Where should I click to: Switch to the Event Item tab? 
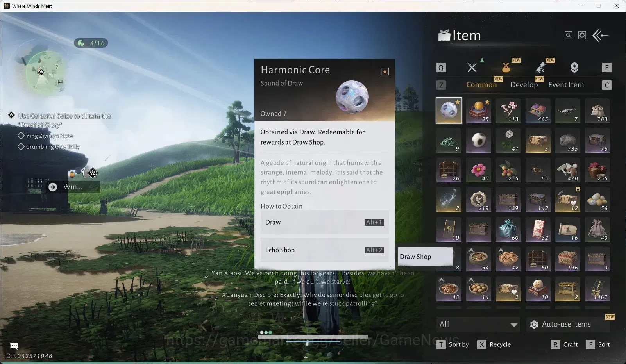click(566, 85)
